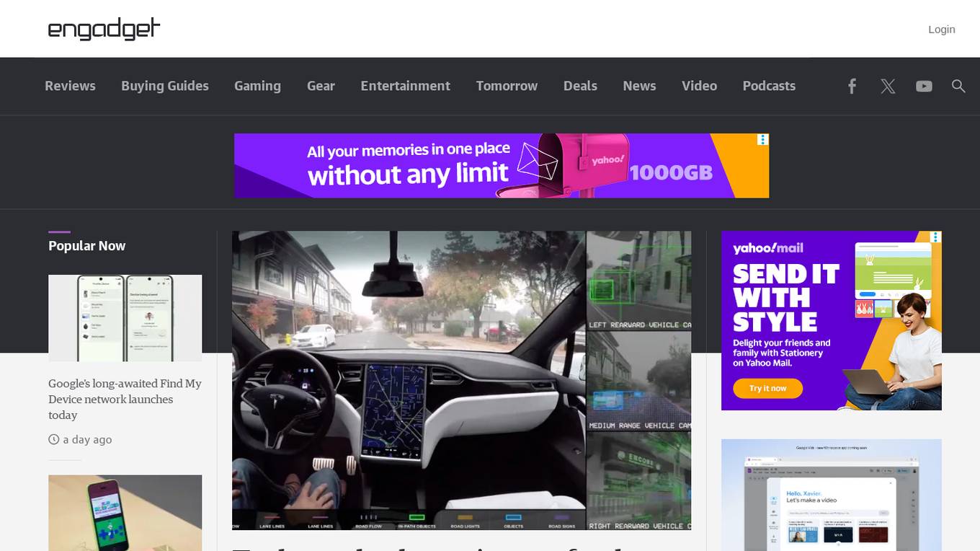Screen dimensions: 980x551
Task: Open the Buying Guides section
Action: click(x=165, y=86)
